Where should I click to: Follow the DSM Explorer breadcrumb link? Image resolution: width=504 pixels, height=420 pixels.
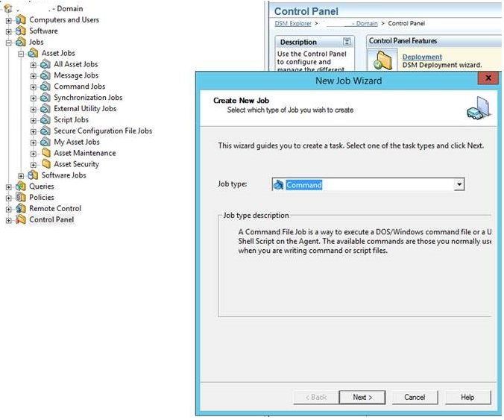[x=293, y=23]
